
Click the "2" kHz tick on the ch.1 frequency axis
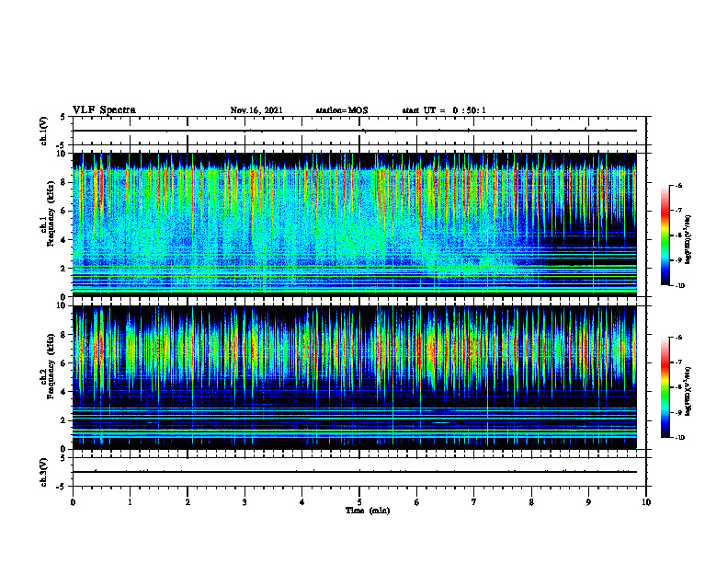coord(63,269)
